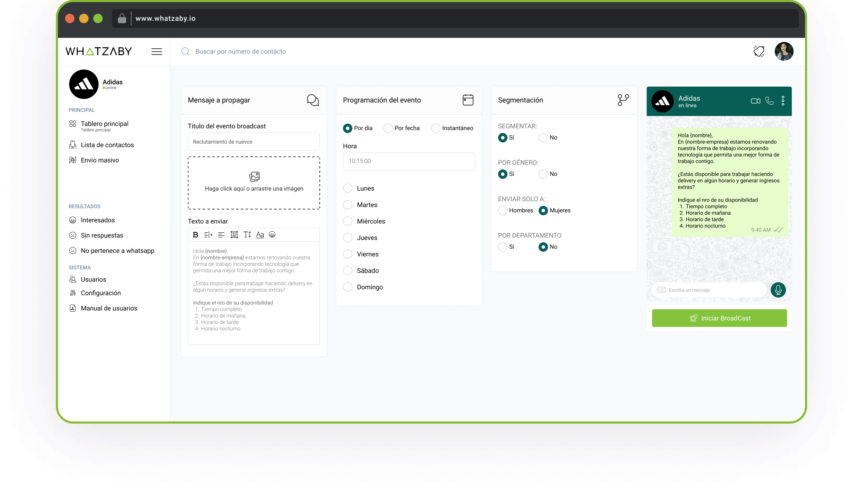Select Viernes as the day
The width and height of the screenshot is (863, 504).
[347, 254]
